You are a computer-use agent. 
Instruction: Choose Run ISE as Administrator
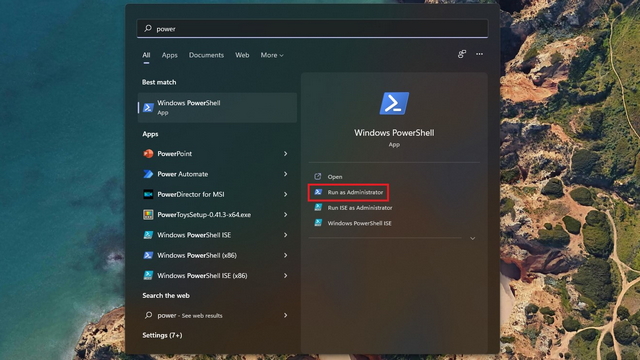coord(360,208)
